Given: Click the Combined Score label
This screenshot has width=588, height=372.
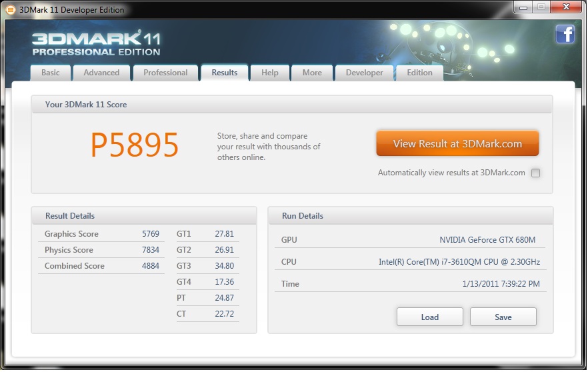Looking at the screenshot, I should pos(74,266).
